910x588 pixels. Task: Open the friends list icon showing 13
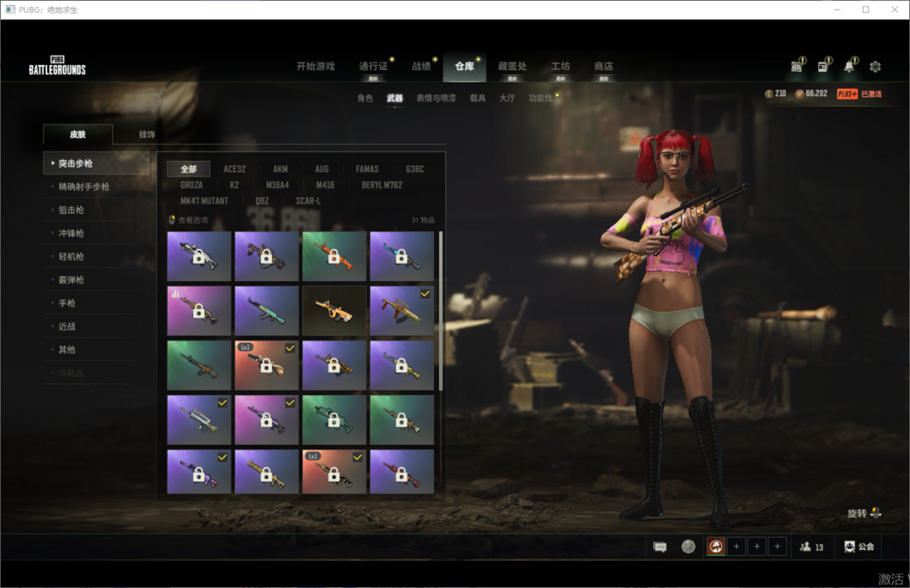click(x=806, y=546)
